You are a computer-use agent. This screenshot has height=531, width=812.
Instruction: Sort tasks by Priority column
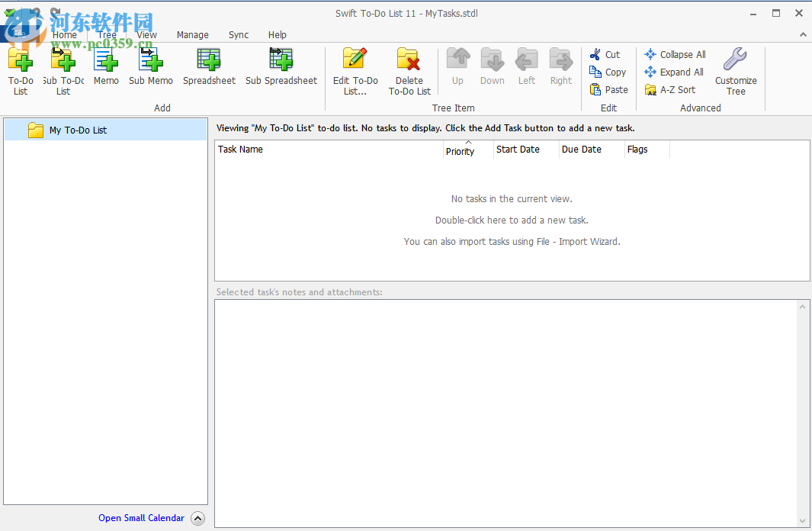click(x=468, y=150)
